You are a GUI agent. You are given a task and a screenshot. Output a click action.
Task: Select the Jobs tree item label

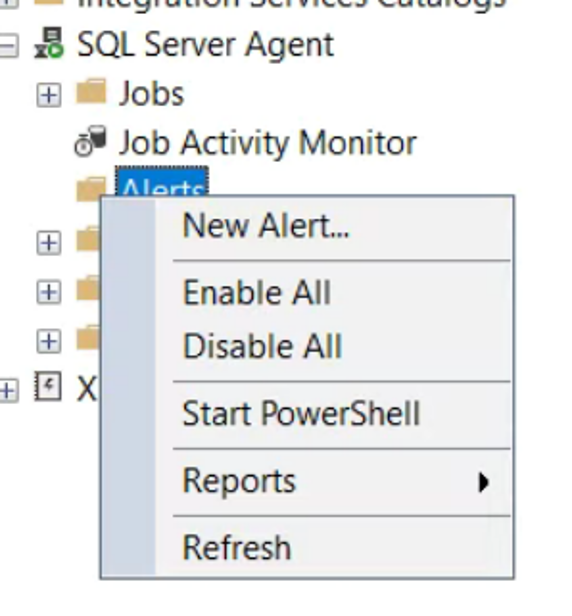[x=152, y=94]
